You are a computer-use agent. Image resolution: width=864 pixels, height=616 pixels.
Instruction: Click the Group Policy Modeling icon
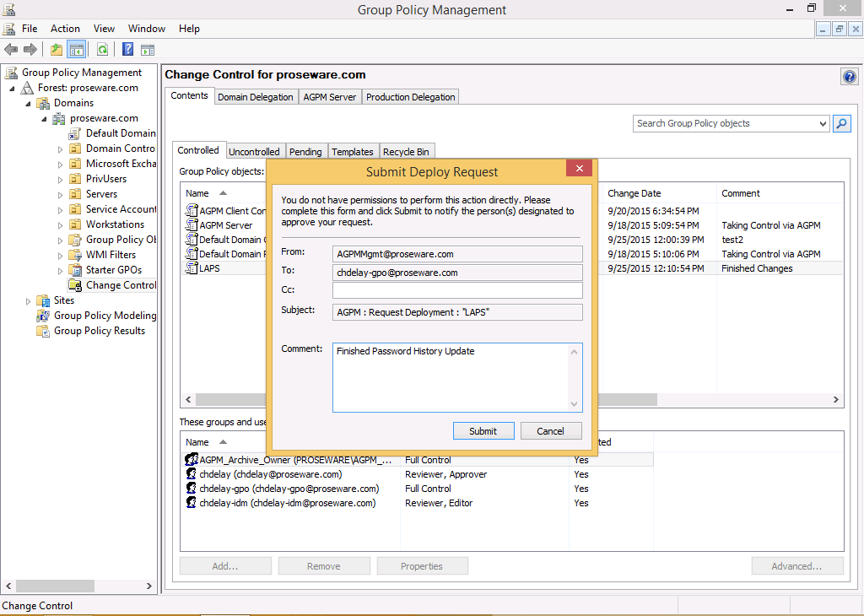[x=43, y=316]
